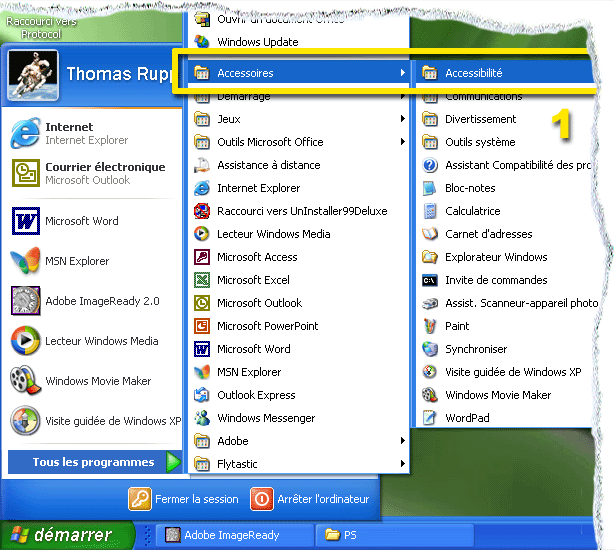Switch to PS folder taskbar button
Image resolution: width=615 pixels, height=550 pixels.
coord(395,535)
